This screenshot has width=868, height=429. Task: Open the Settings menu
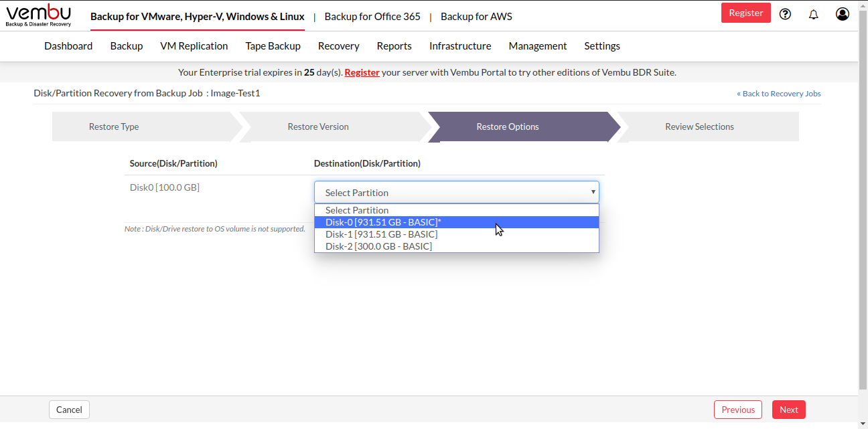pos(602,46)
